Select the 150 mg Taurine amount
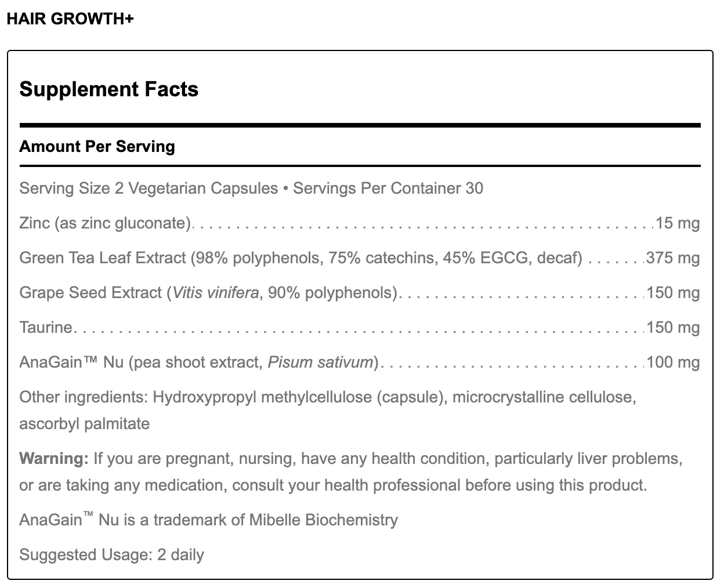 coord(673,328)
